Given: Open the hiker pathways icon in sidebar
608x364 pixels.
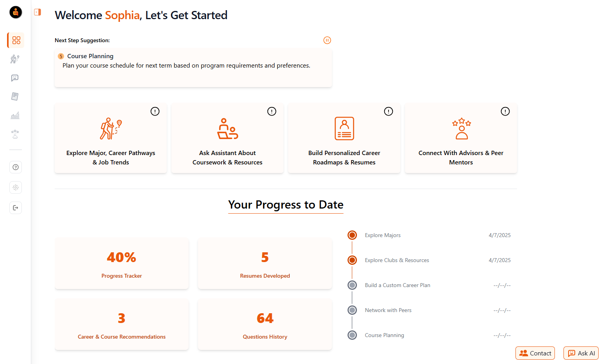Looking at the screenshot, I should pyautogui.click(x=15, y=59).
